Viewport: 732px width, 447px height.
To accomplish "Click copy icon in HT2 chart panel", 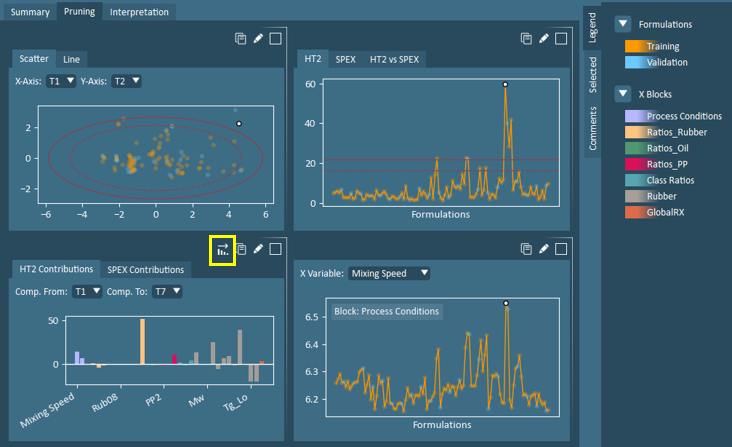I will click(x=526, y=39).
